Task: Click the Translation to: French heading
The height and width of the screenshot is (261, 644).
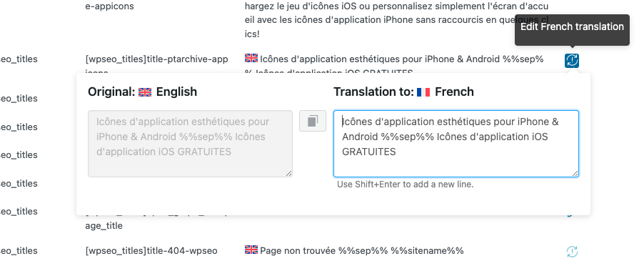Action: 403,92
